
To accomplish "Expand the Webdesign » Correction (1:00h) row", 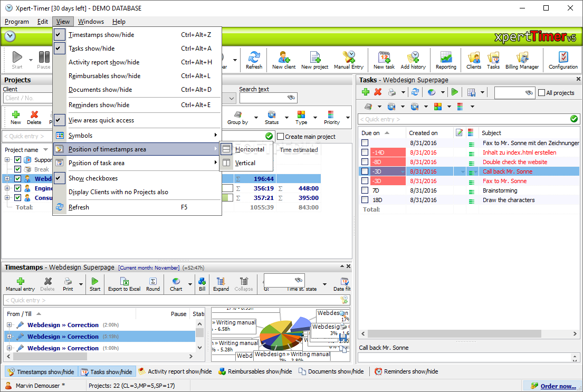I will pyautogui.click(x=9, y=348).
